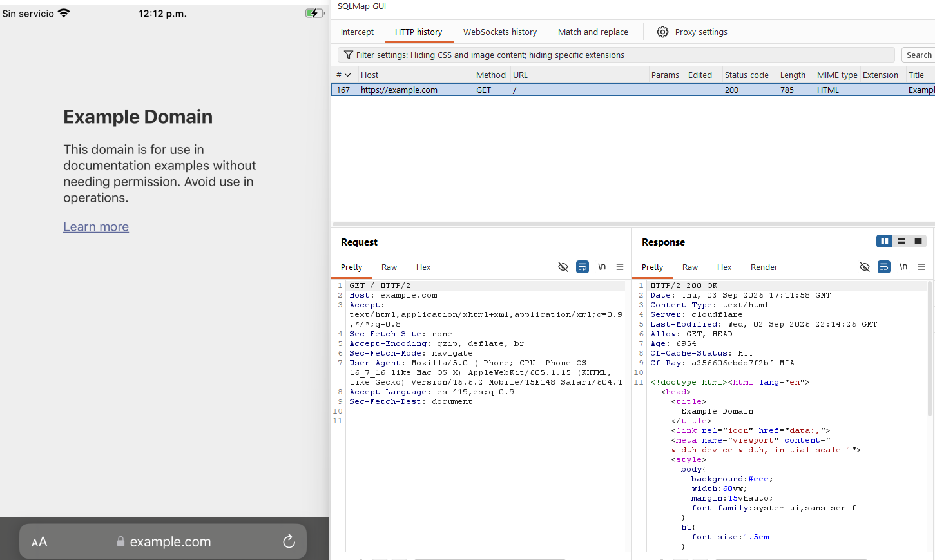935x560 pixels.
Task: Sort by the MIME type column header
Action: coord(837,75)
